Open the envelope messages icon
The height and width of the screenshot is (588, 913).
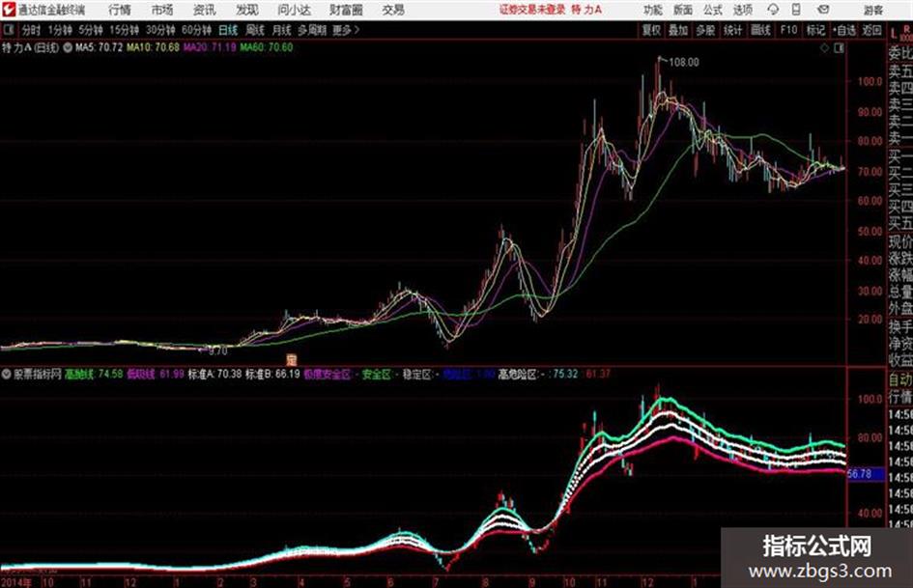pyautogui.click(x=823, y=10)
